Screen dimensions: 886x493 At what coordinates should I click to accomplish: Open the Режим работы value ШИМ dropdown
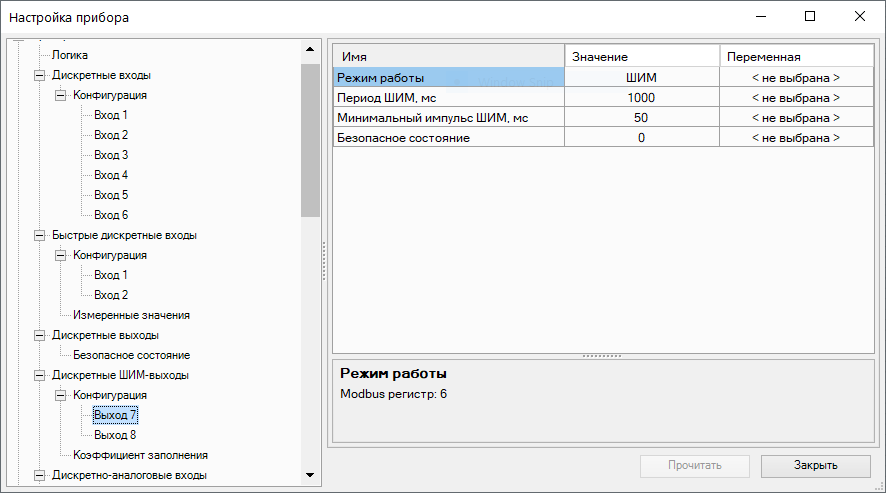(641, 77)
